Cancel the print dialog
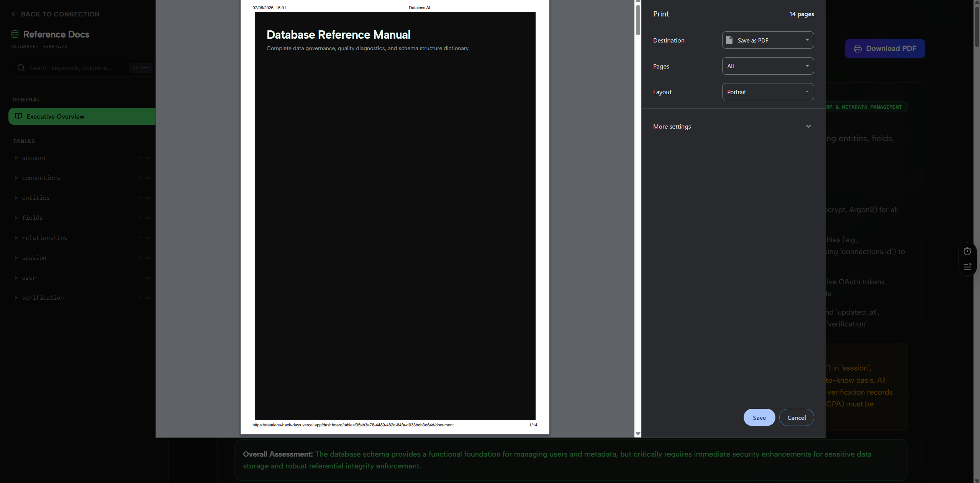This screenshot has width=980, height=483. coord(796,418)
